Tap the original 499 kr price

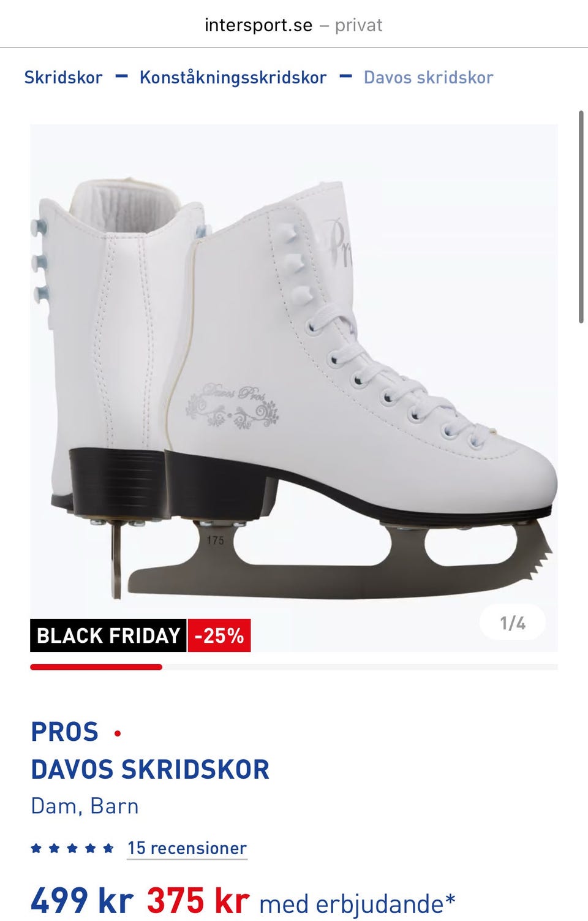pos(82,901)
